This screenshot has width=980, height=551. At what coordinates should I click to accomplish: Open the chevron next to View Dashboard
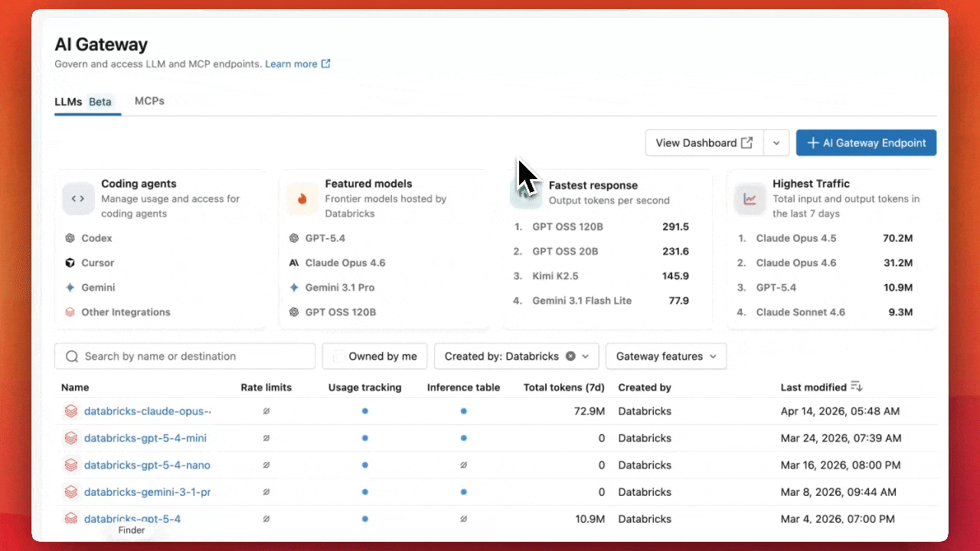click(x=776, y=142)
